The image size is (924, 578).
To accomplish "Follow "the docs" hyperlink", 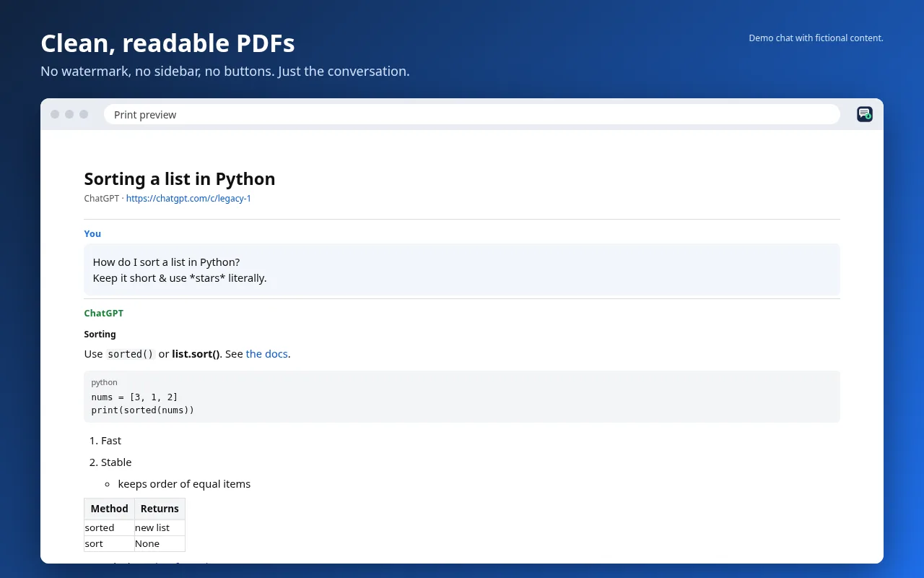I will point(266,354).
